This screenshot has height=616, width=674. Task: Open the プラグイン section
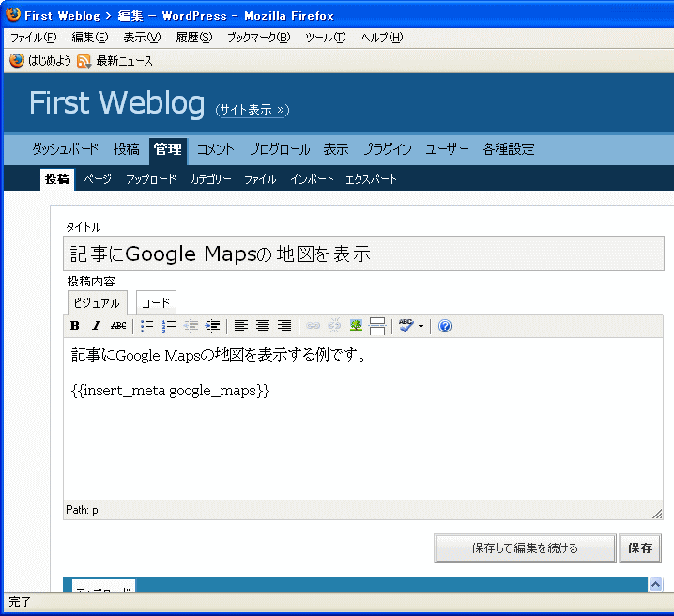coord(387,149)
